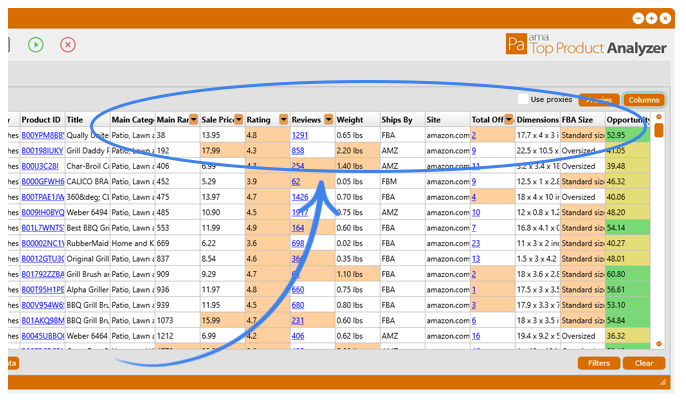Start analysis with the green play icon

[36, 45]
